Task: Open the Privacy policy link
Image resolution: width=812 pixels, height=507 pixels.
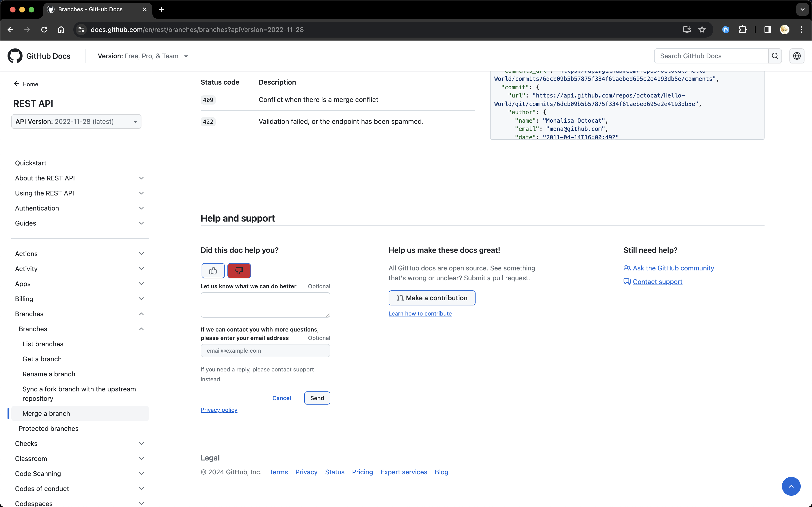Action: click(x=219, y=410)
